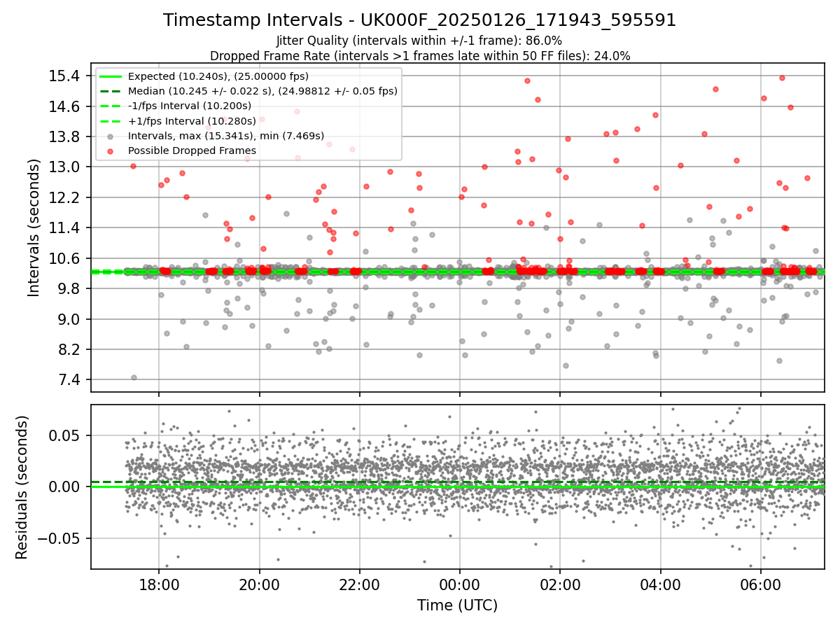Image resolution: width=840 pixels, height=630 pixels.
Task: Click the '0.05' residuals tick label
Action: click(x=65, y=435)
